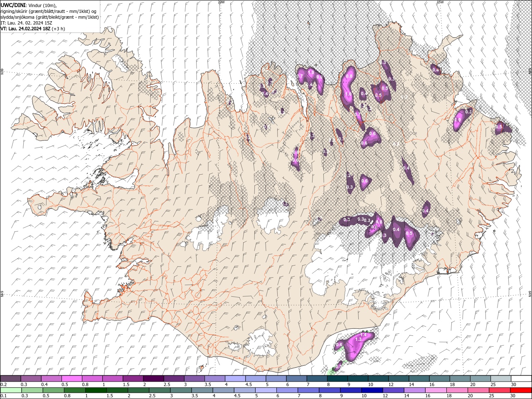This screenshot has height=399, width=532.
Task: Pick lower rain scale swatch between 0.5 and 0.8
Action: pos(53,390)
